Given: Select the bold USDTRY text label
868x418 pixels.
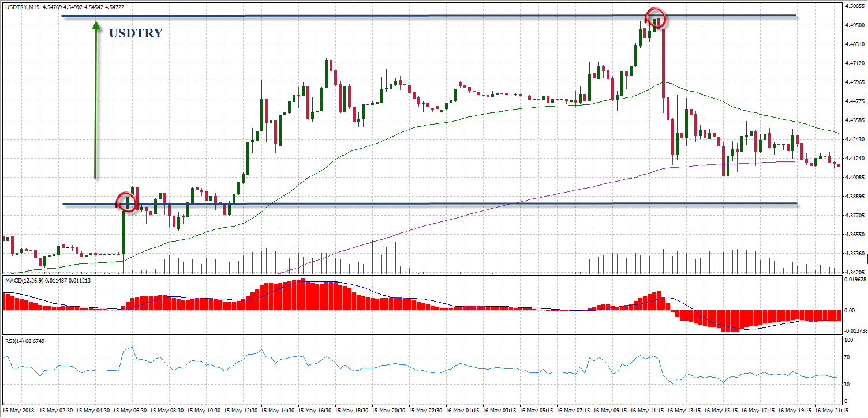Looking at the screenshot, I should (x=136, y=33).
